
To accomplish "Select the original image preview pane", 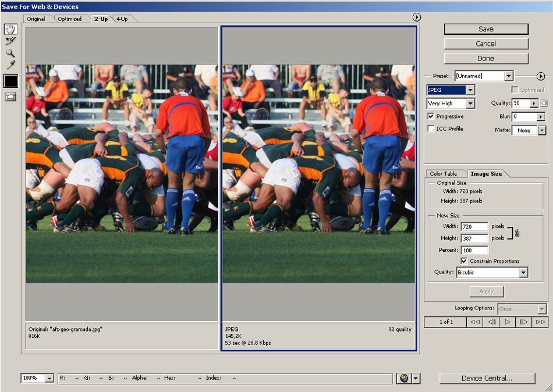I will [122, 174].
